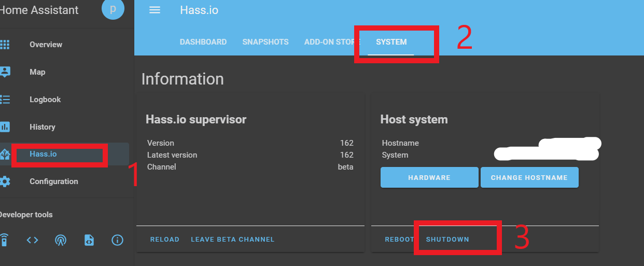The image size is (644, 266).
Task: Click the Developer tools heading
Action: coord(26,215)
